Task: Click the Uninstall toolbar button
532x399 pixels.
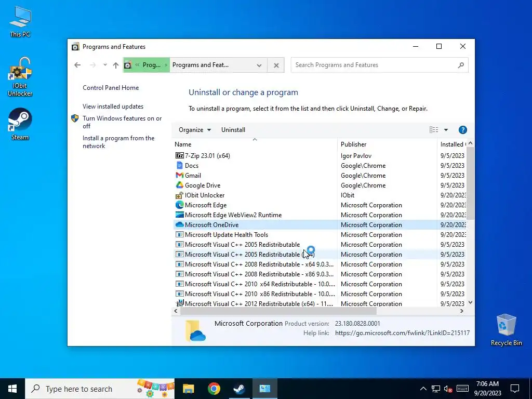Action: click(233, 129)
